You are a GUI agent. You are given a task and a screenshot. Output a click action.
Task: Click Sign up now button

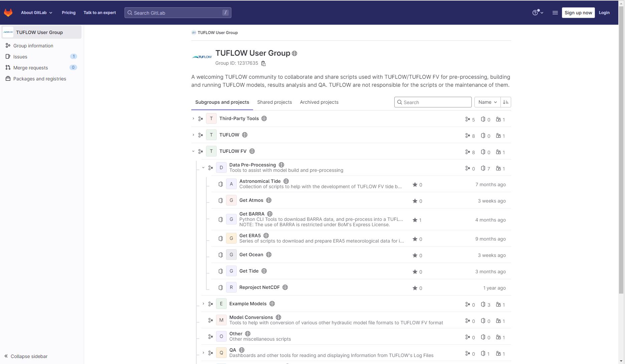(578, 13)
